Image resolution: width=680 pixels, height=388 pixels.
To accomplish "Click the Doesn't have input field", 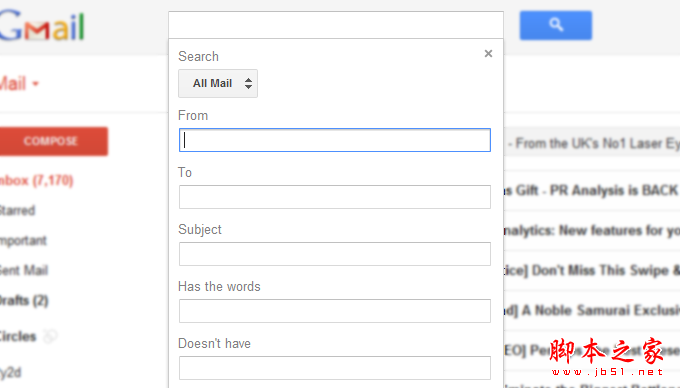I will click(335, 368).
